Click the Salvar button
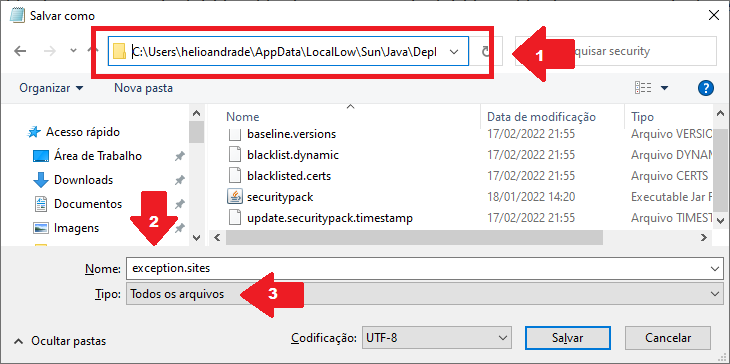730x364 pixels. pos(568,337)
